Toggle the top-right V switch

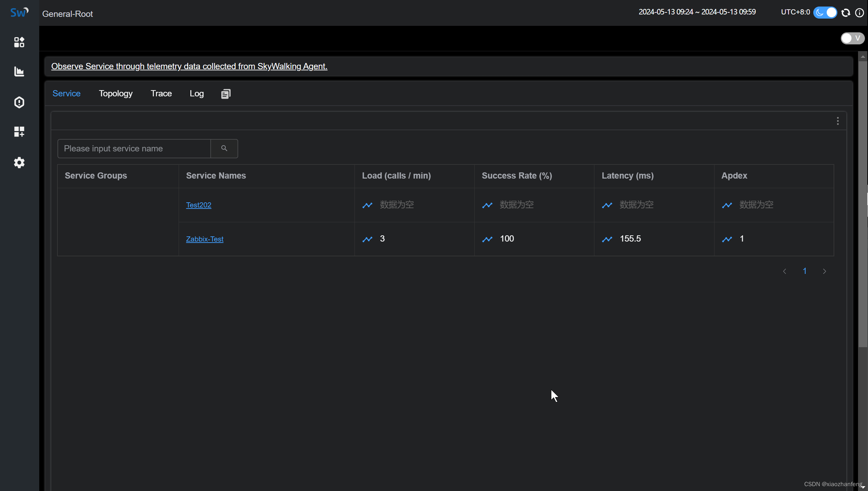tap(852, 38)
